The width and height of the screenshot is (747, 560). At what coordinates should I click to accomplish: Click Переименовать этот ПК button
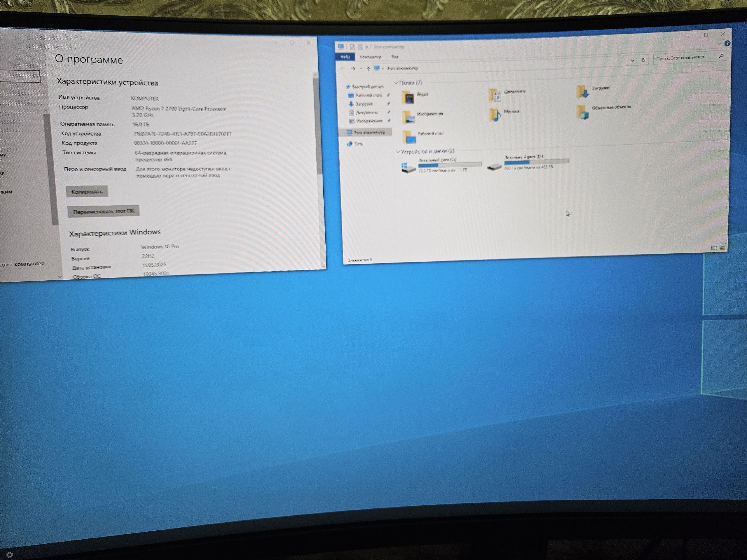coord(103,211)
